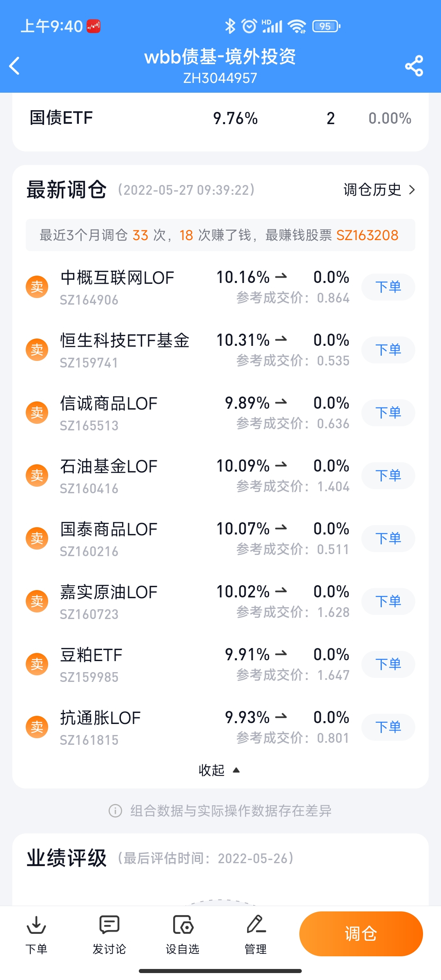Open 调仓历史 rebalancing history
This screenshot has width=441, height=980.
379,190
